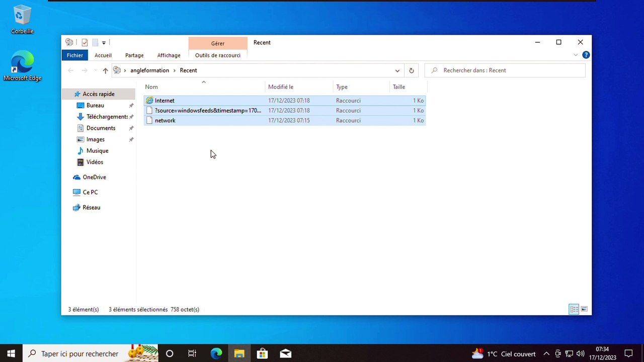Open the Fichier menu
This screenshot has width=644, height=362.
74,55
